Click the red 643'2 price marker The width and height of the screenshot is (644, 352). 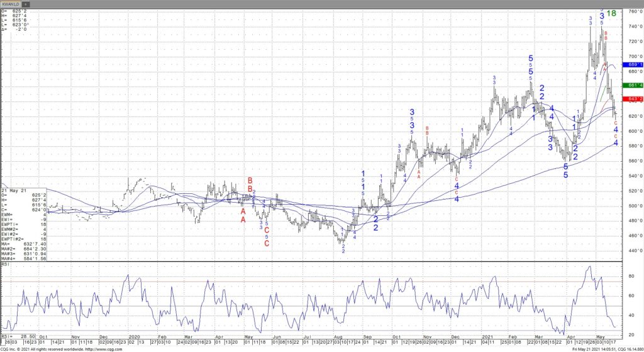tap(634, 99)
